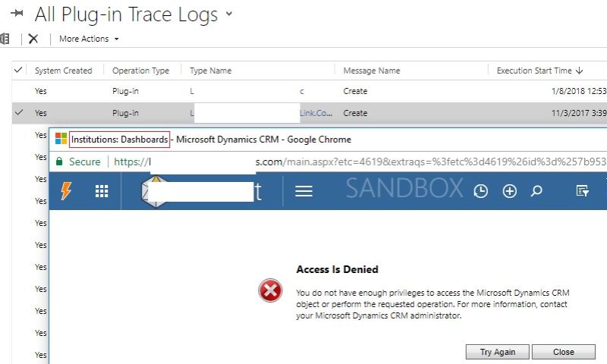Click the 1/8/2018 12:53 execution time cell
This screenshot has height=364, width=607.
tap(579, 91)
